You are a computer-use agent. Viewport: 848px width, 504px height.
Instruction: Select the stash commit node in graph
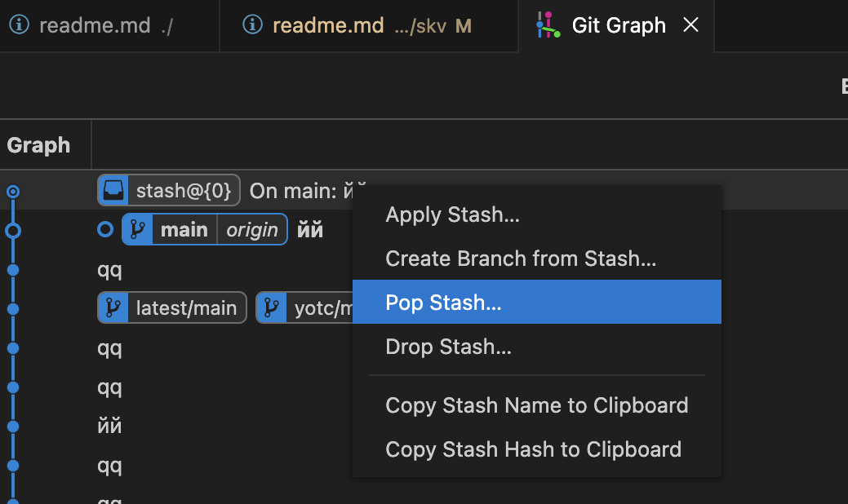(12, 192)
